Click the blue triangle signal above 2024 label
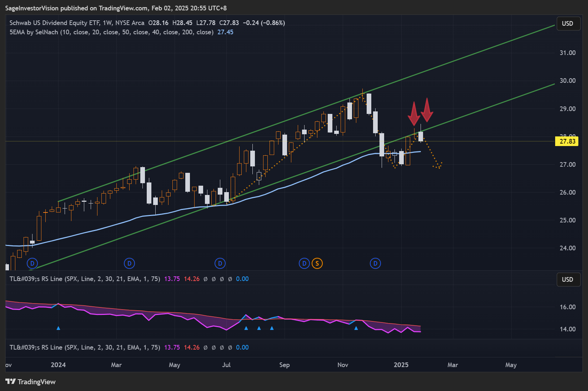 (58, 328)
